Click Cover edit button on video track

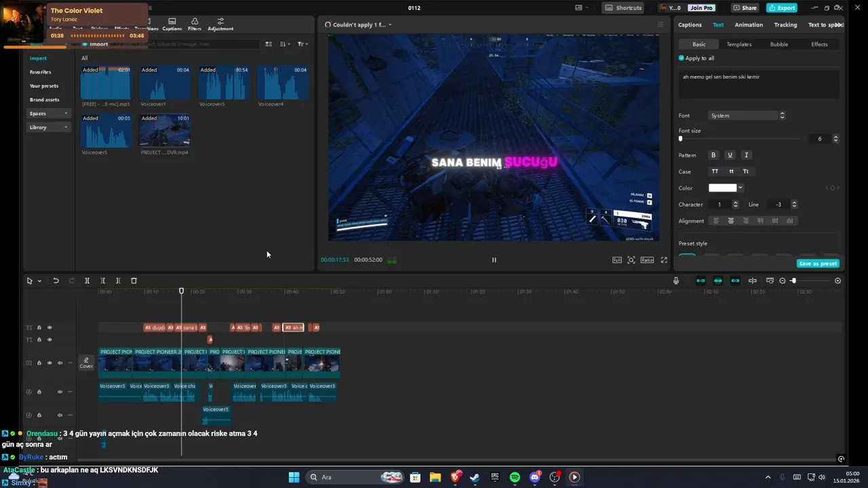coord(86,363)
